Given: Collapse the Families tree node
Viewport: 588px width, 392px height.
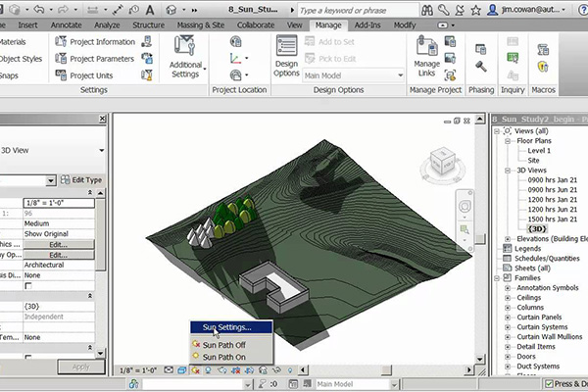Looking at the screenshot, I should [497, 278].
